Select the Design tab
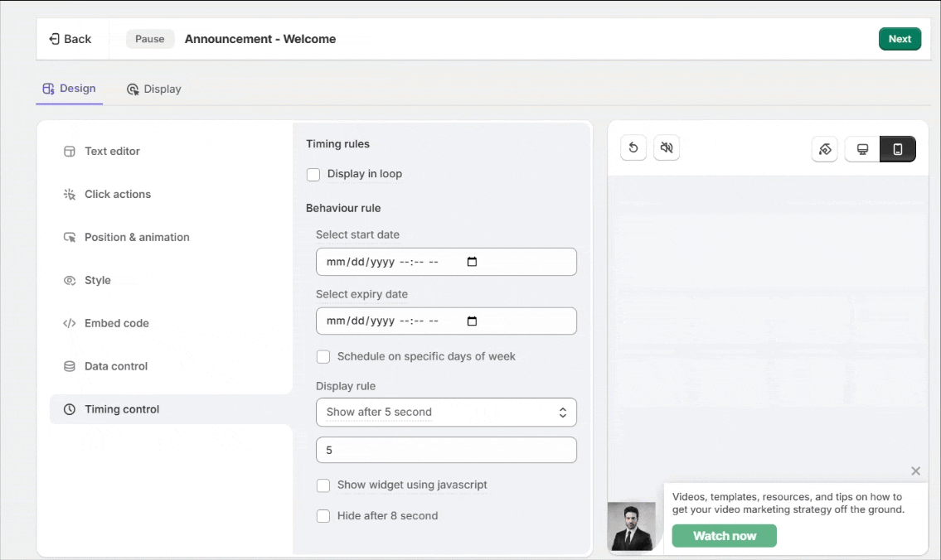This screenshot has width=941, height=560. point(70,89)
